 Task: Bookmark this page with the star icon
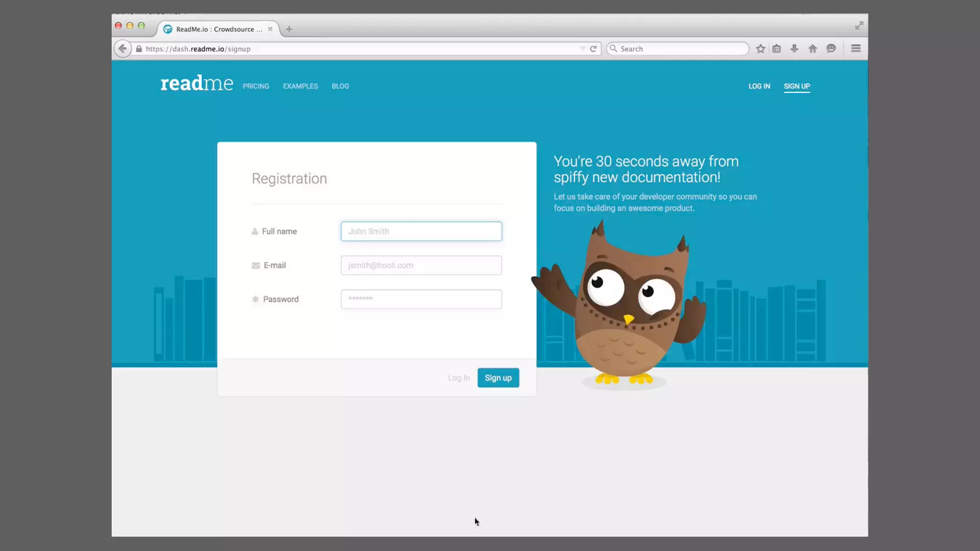tap(760, 49)
